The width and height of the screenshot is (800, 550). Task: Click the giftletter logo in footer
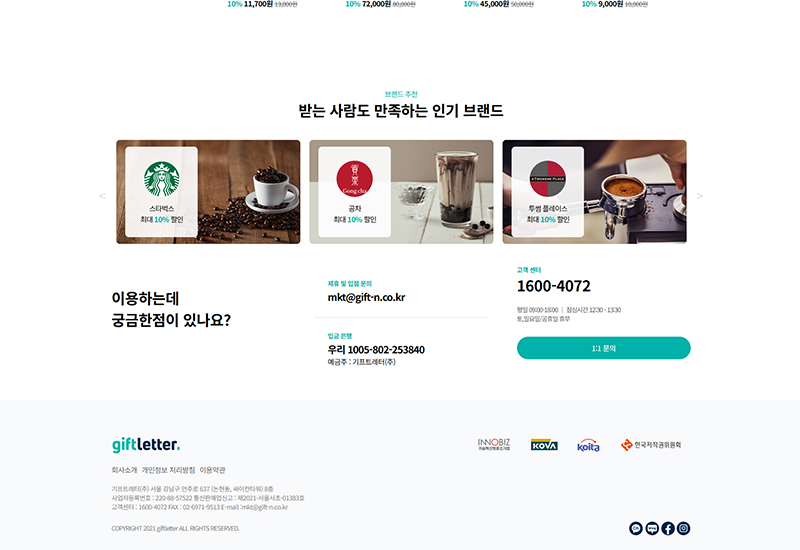[x=146, y=444]
